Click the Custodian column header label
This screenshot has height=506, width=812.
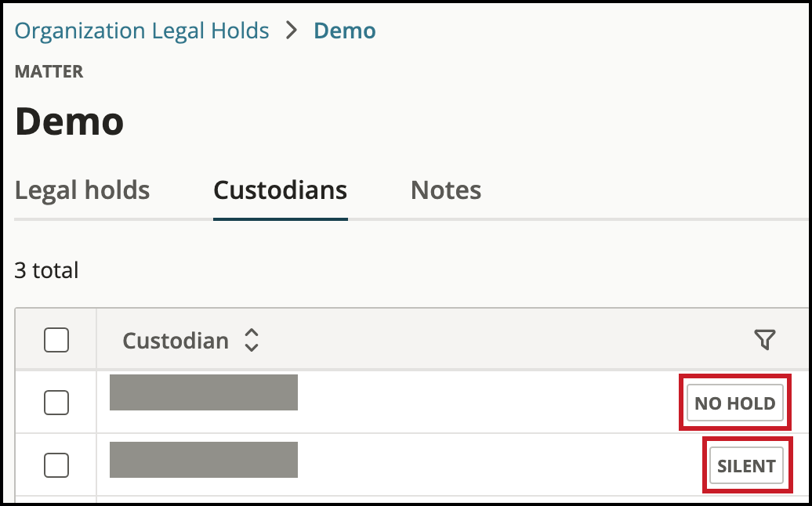[176, 341]
